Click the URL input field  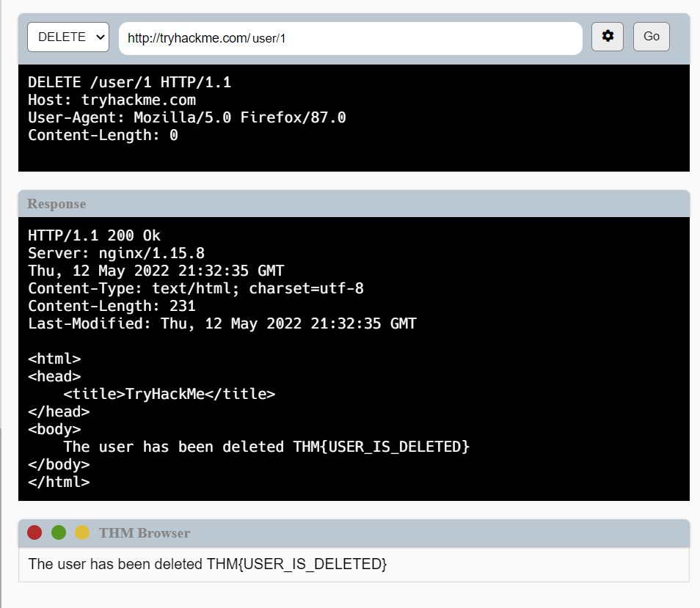pos(351,38)
